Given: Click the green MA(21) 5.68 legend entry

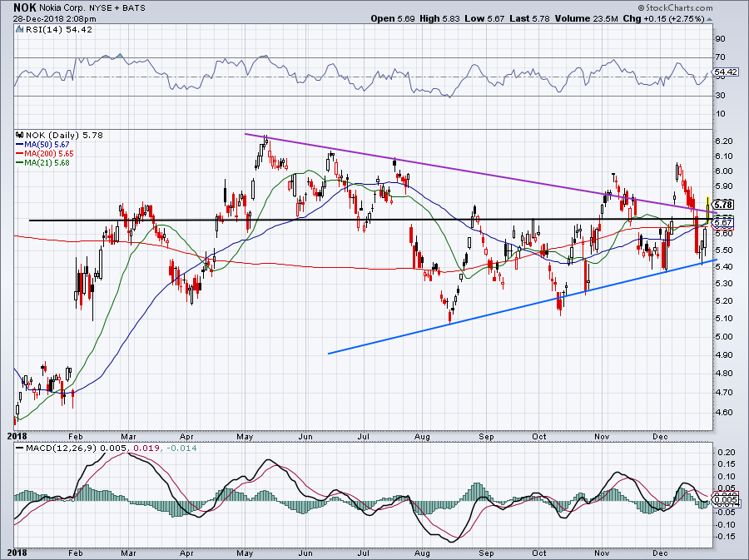Looking at the screenshot, I should point(43,163).
